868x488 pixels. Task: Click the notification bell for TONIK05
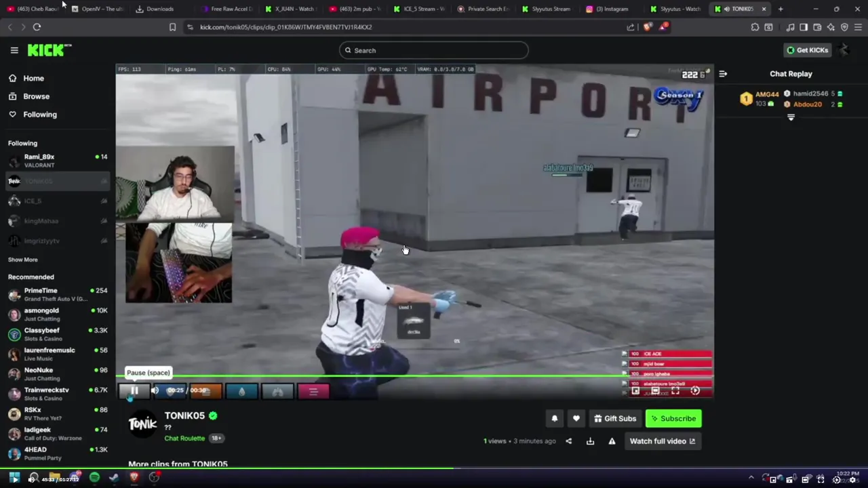(554, 418)
